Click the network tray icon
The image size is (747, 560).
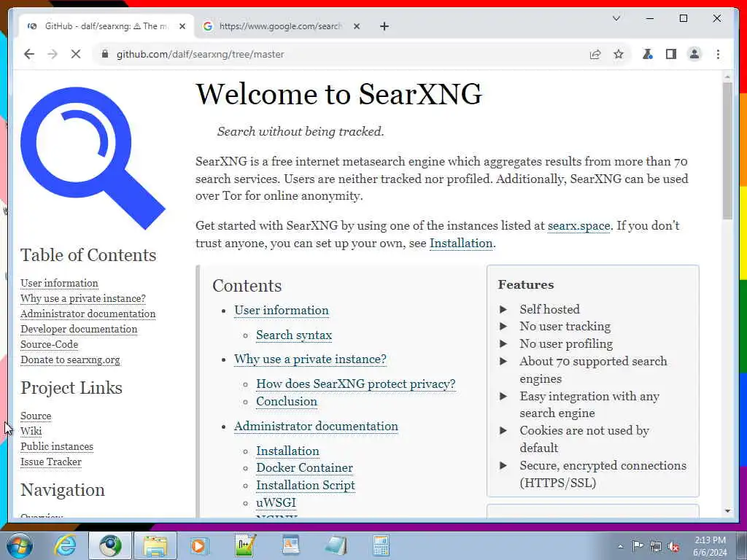click(656, 547)
